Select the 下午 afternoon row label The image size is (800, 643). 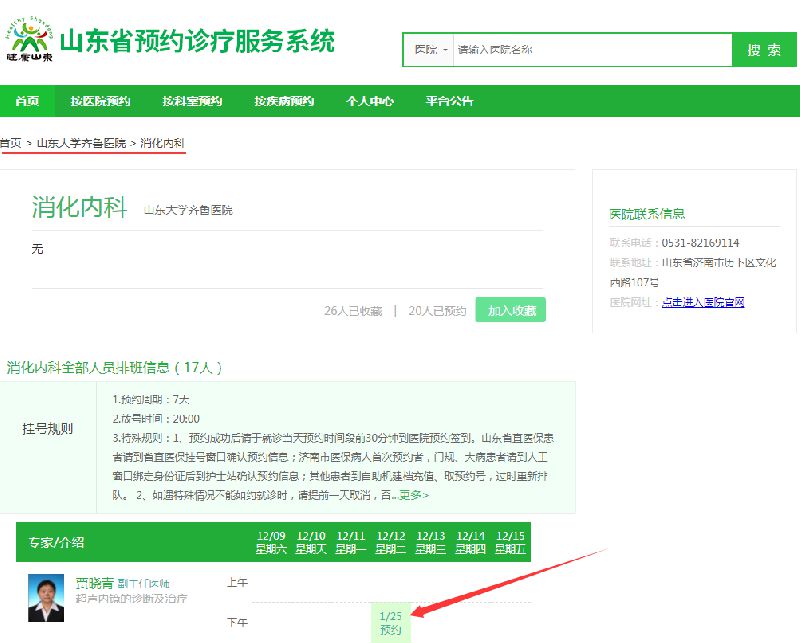tap(237, 623)
